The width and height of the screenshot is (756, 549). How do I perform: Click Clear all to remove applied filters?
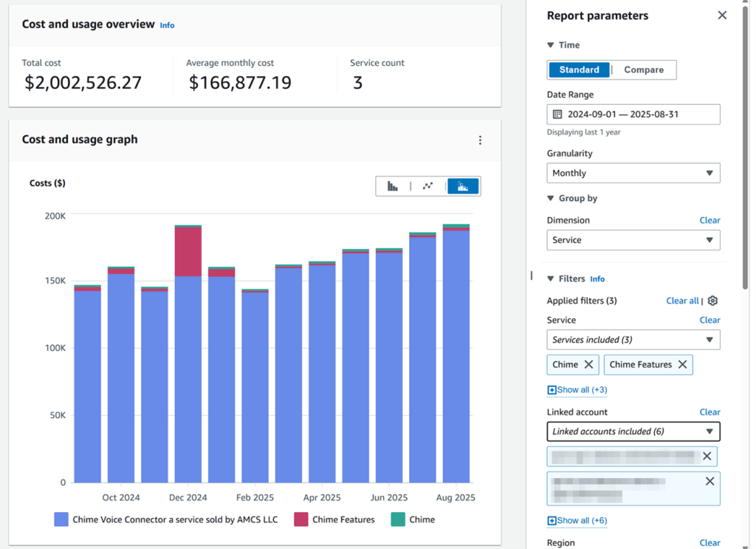point(681,301)
